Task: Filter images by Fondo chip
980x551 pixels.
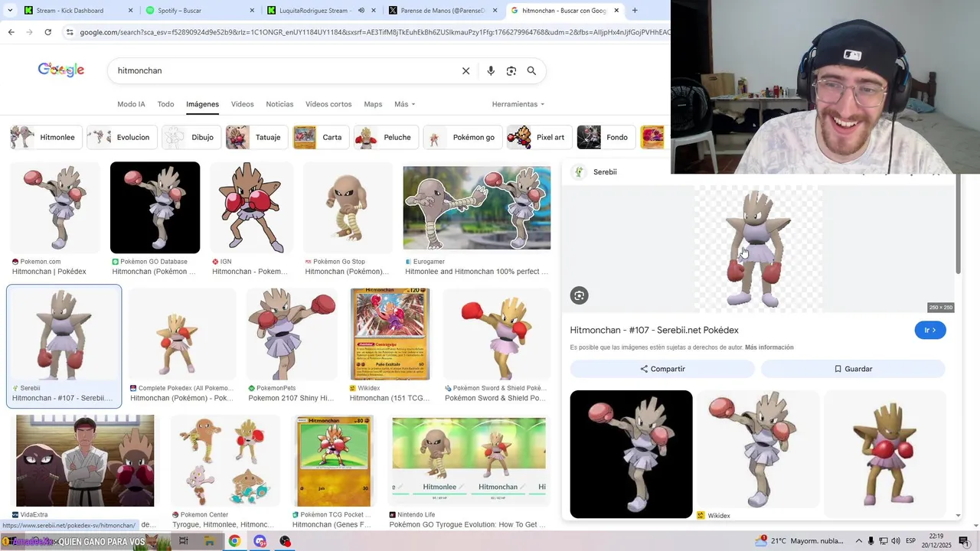Action: pyautogui.click(x=606, y=138)
